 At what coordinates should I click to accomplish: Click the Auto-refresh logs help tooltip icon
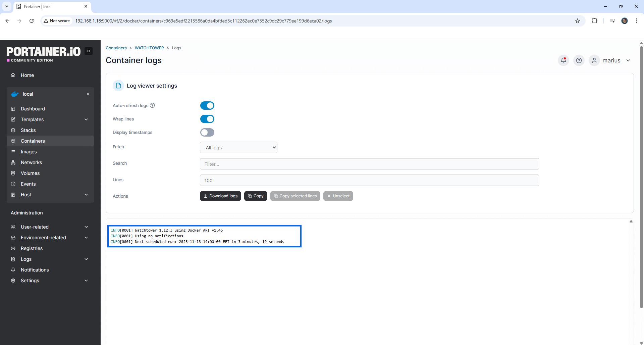click(152, 105)
